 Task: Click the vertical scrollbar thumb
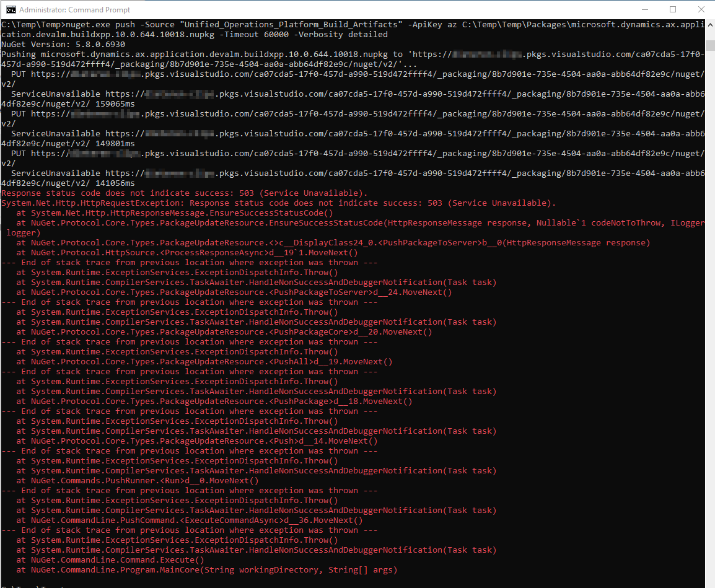coord(710,45)
